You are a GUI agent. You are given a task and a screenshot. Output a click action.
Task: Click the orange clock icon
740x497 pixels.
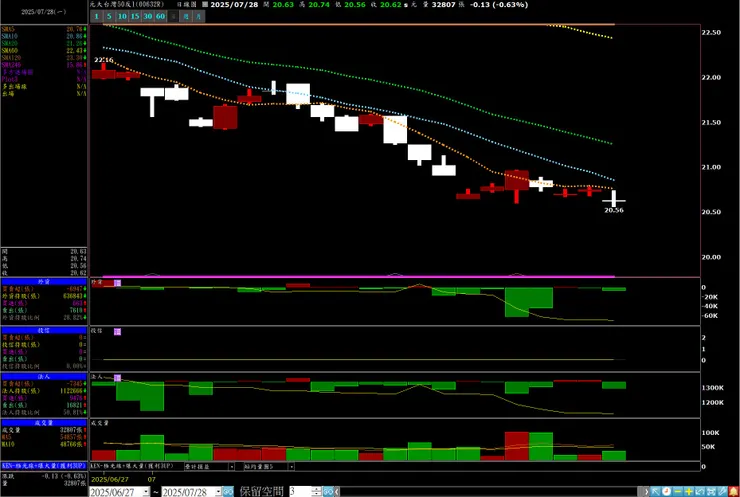(x=666, y=491)
